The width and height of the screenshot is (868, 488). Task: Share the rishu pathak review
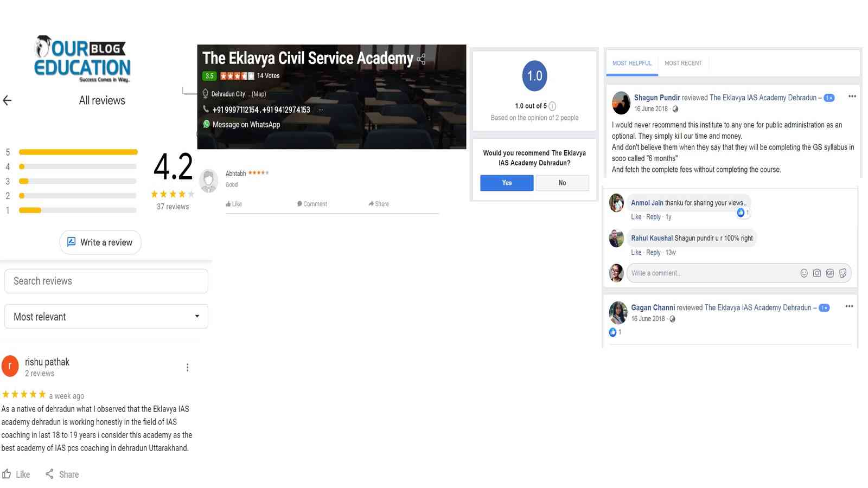[x=62, y=474]
